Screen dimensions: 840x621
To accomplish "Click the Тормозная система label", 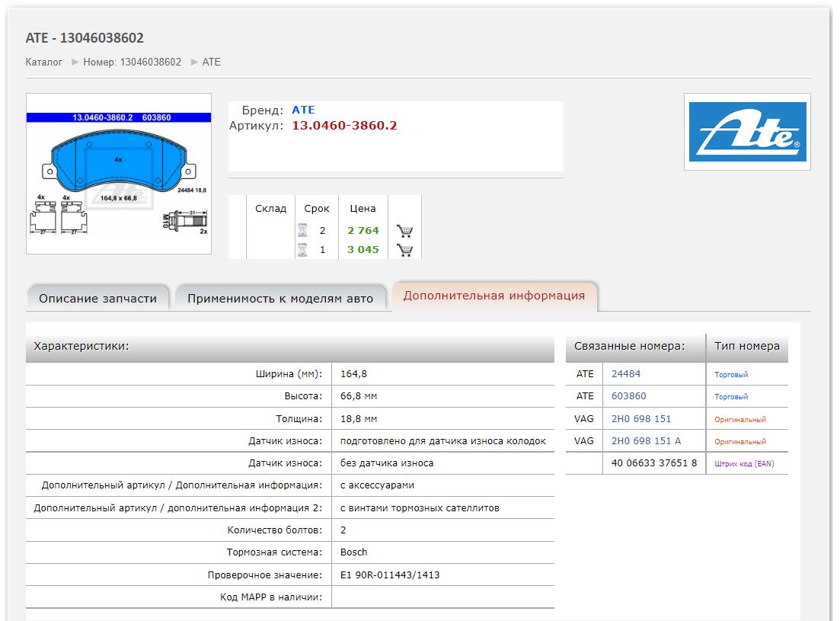I will [274, 552].
